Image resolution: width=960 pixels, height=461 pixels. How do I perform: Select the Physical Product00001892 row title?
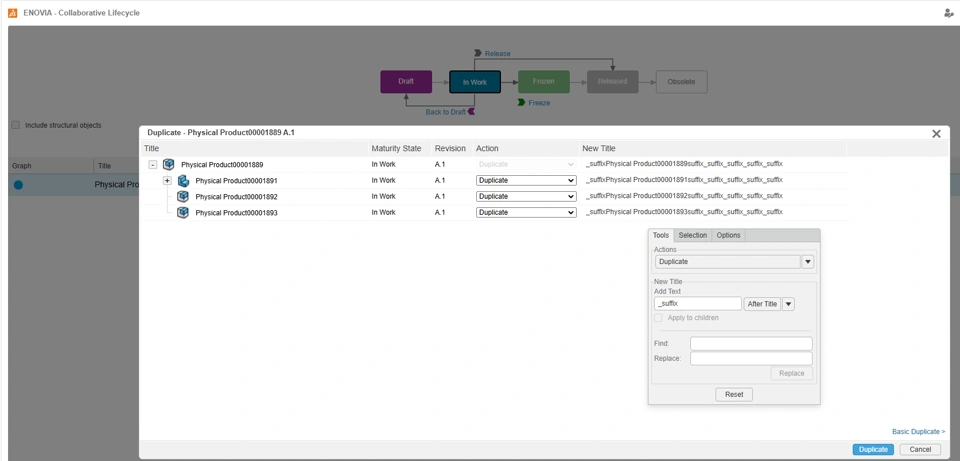(x=236, y=197)
